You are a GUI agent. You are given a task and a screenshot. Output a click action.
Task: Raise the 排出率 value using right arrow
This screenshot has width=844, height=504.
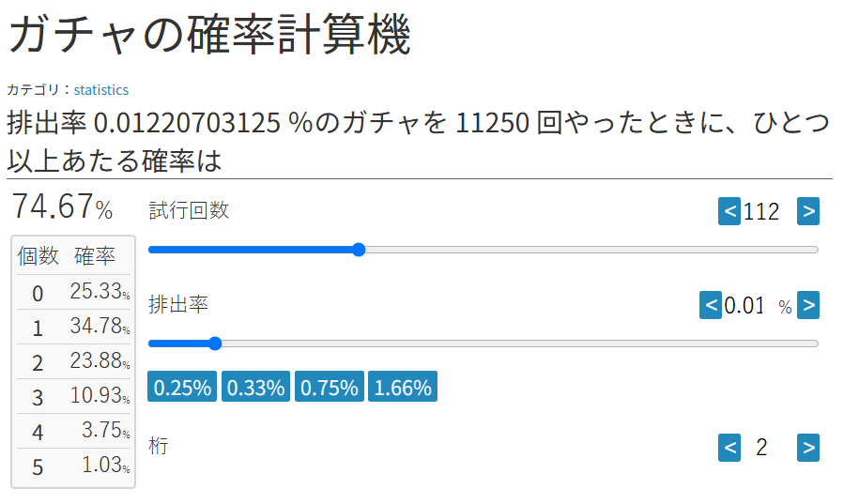[x=808, y=305]
